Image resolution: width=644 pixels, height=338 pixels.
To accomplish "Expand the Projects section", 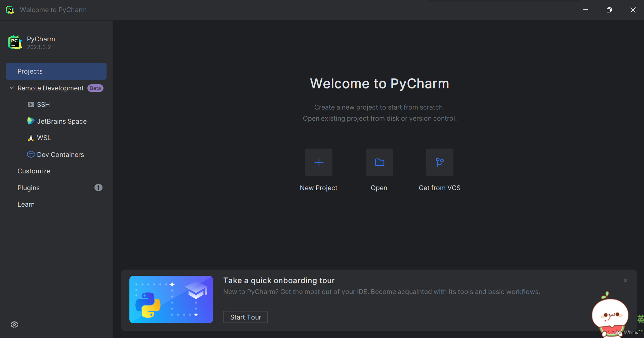I will 30,71.
